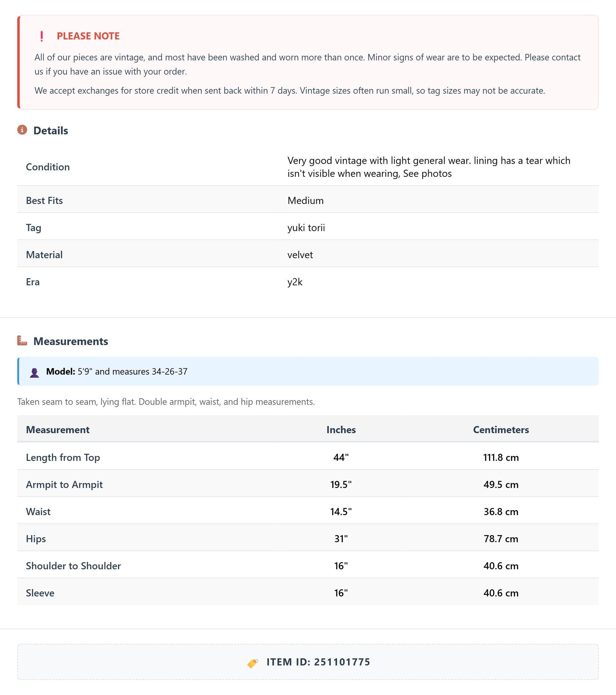Click the model silhouette icon
The image size is (616, 695).
(34, 372)
